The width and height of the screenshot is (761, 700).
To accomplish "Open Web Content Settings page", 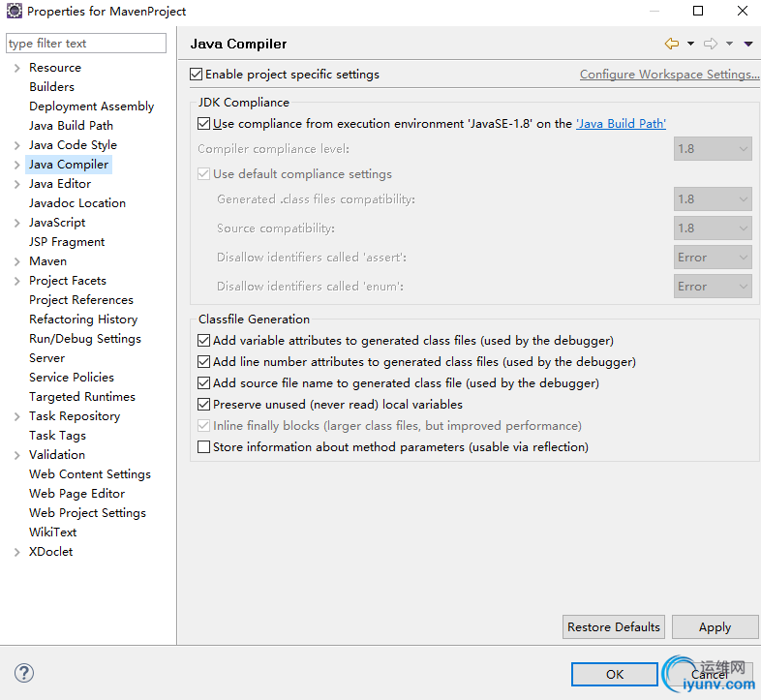I will (x=90, y=474).
